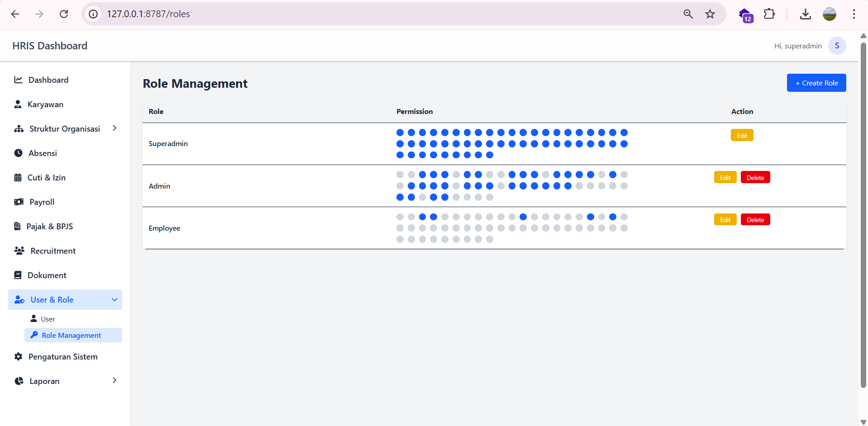Collapse the User & Role menu chevron
The width and height of the screenshot is (868, 426).
[x=114, y=300]
